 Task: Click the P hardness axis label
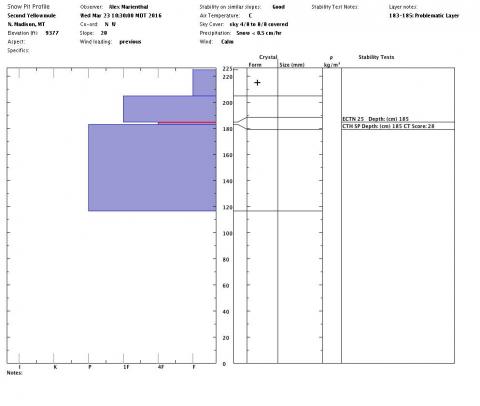[x=90, y=367]
